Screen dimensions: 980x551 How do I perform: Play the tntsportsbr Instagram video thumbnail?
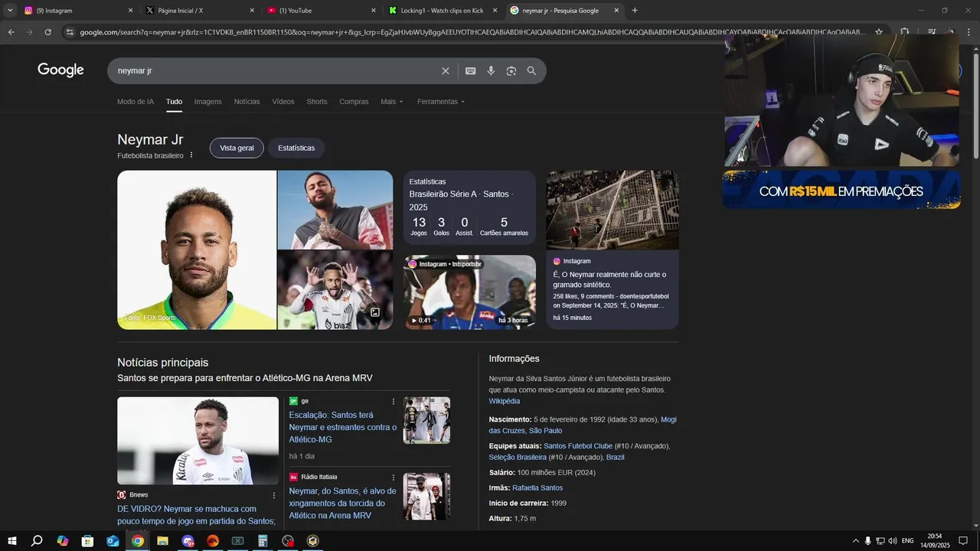click(x=470, y=292)
